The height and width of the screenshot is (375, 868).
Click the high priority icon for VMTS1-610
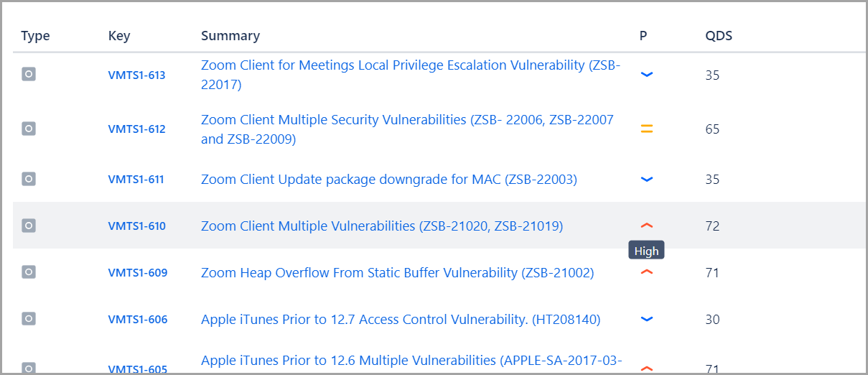[x=646, y=226]
